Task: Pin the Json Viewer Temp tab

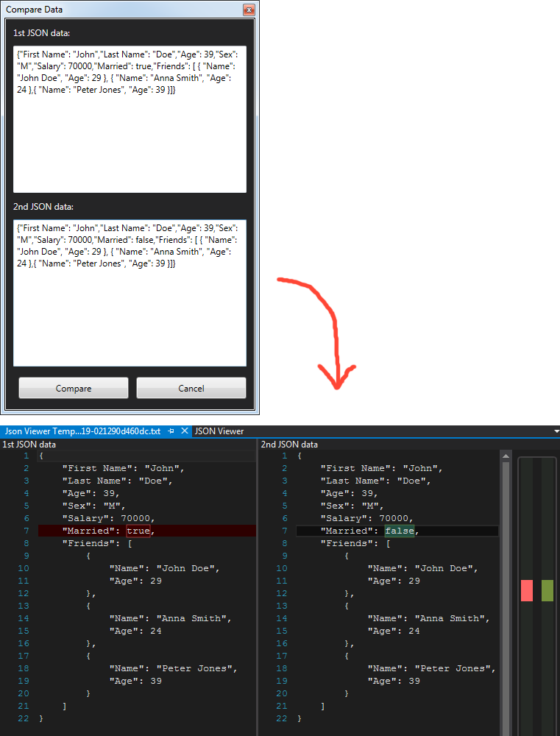Action: 171,431
